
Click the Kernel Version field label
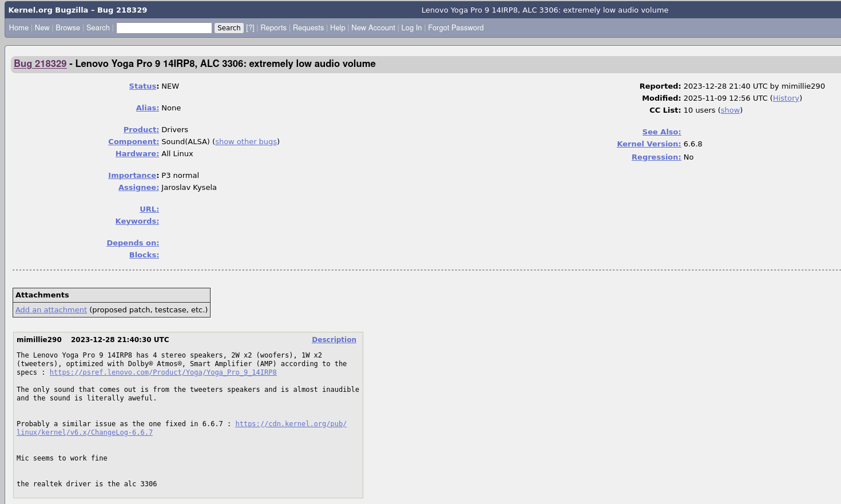pyautogui.click(x=648, y=144)
